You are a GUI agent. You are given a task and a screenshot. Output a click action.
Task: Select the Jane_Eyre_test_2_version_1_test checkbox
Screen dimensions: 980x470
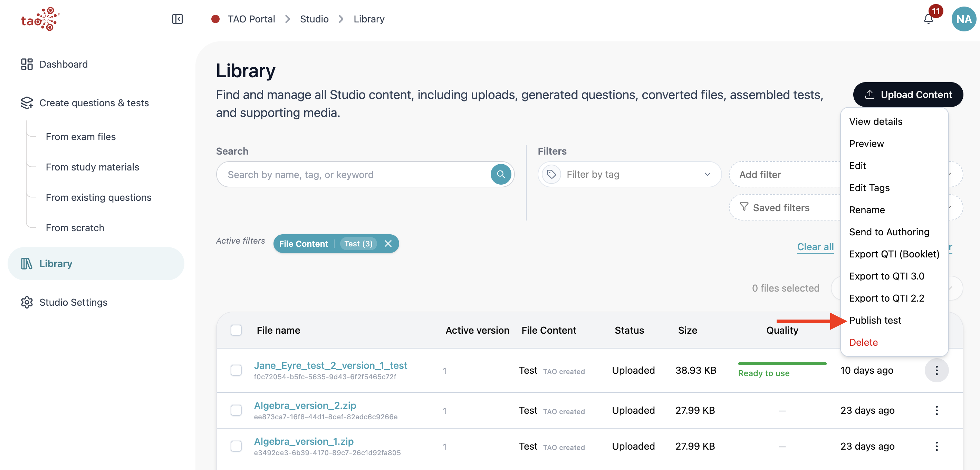click(236, 370)
